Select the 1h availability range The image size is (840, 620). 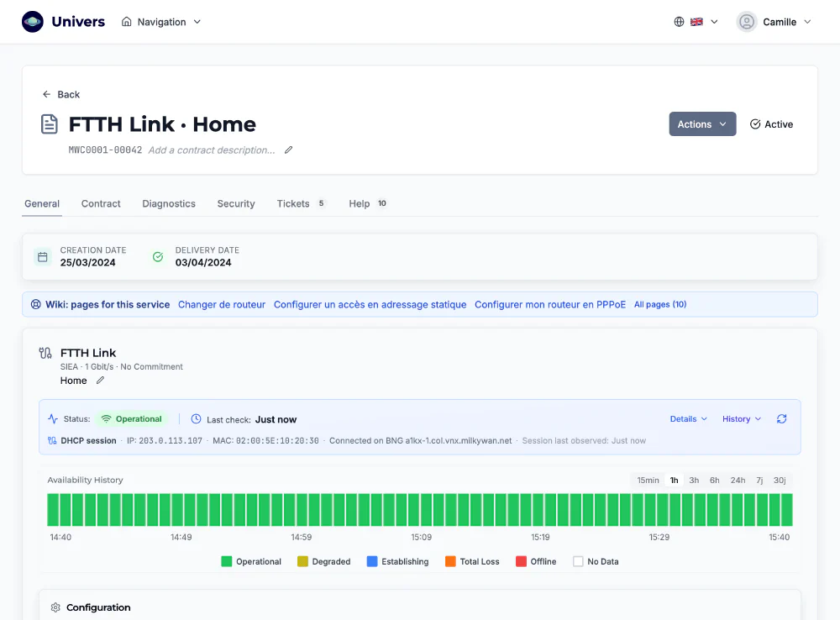tap(674, 481)
